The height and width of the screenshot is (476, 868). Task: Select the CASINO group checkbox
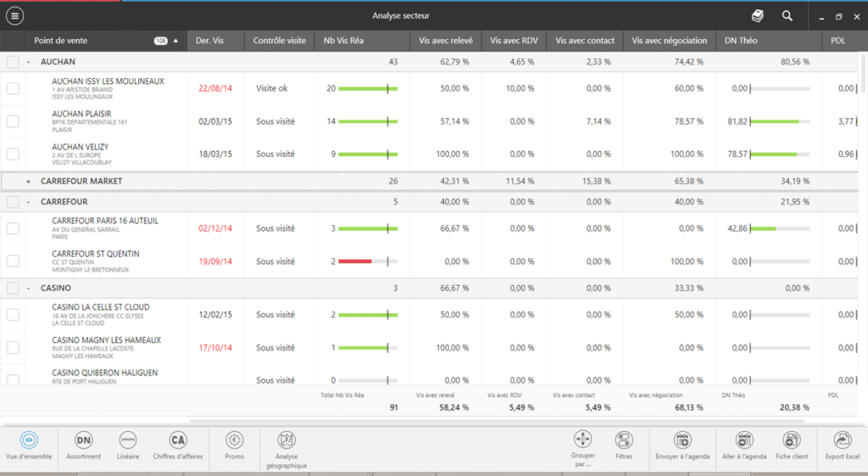(13, 288)
